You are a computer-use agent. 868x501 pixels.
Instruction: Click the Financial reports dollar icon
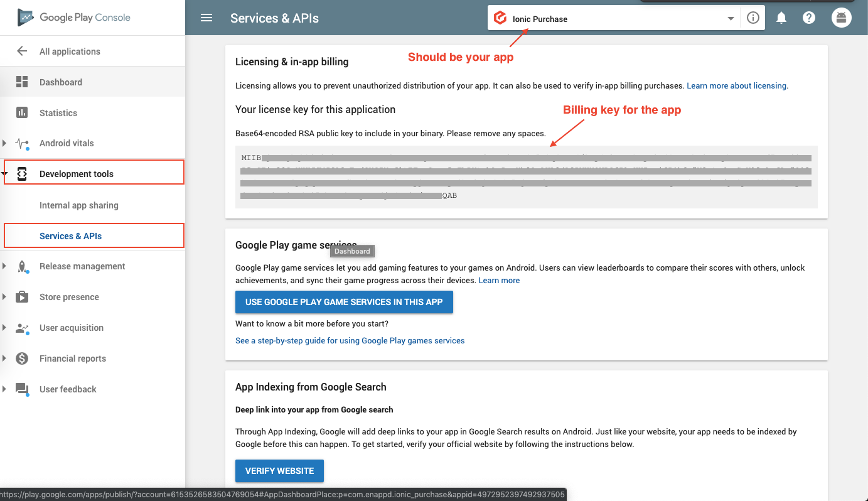coord(22,358)
